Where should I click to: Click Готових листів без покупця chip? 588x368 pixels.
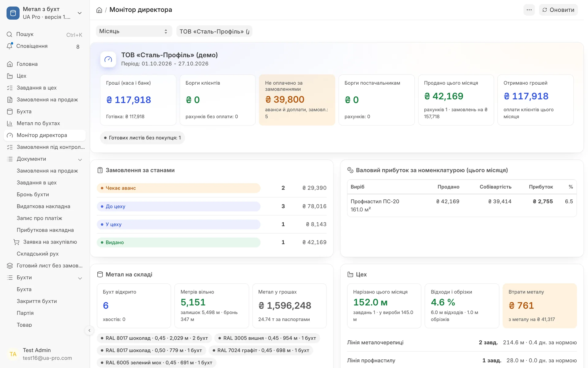pyautogui.click(x=142, y=138)
